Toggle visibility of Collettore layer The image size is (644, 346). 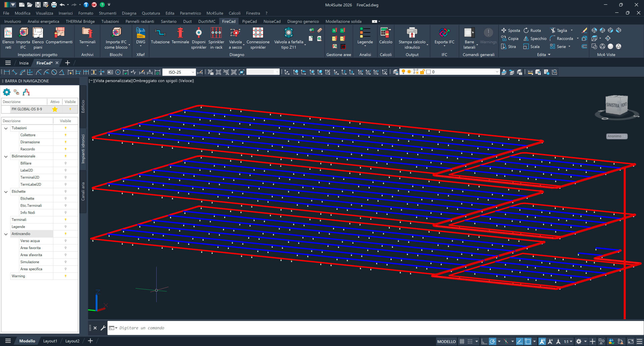click(x=65, y=135)
